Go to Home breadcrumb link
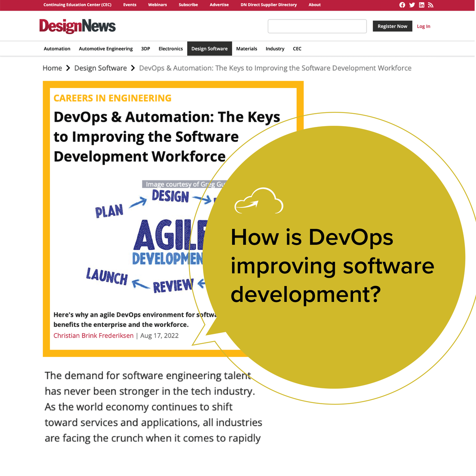The image size is (476, 476). (52, 68)
